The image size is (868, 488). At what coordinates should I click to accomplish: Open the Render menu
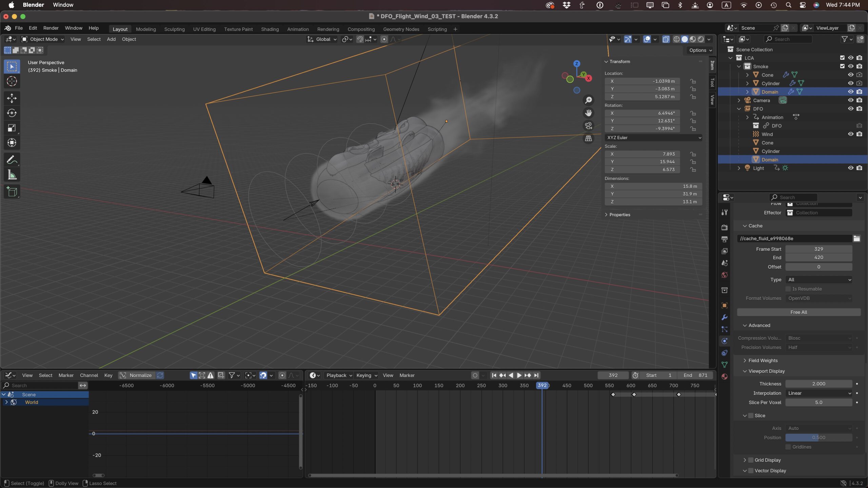pos(51,28)
